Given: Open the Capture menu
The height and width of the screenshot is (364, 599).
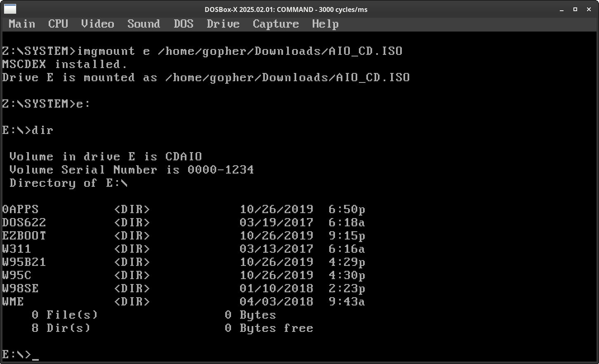Looking at the screenshot, I should tap(276, 24).
